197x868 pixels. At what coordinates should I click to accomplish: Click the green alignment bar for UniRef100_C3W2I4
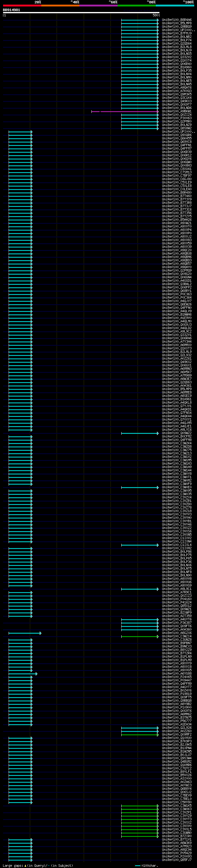point(140,637)
